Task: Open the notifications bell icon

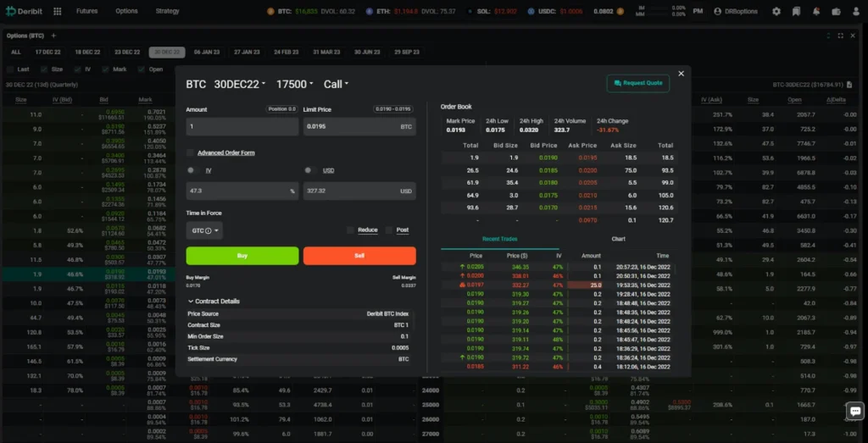Action: point(815,12)
